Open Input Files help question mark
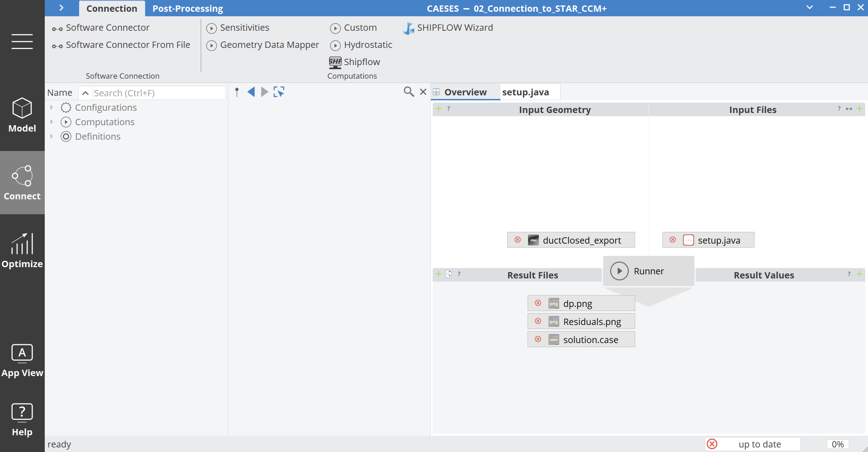The image size is (868, 452). pos(839,109)
